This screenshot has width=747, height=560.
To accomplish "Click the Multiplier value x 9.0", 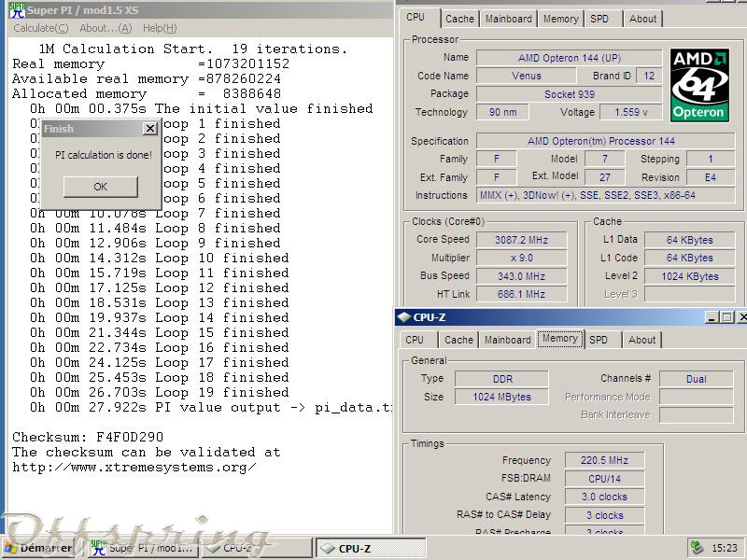I will tap(521, 259).
